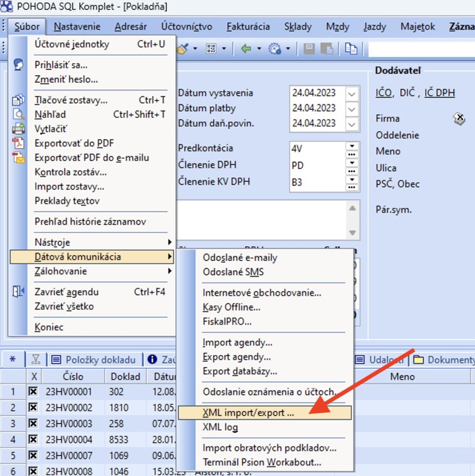This screenshot has height=476, width=475.
Task: Expand the Členenie DPH dropdown arrow
Action: coord(352,163)
